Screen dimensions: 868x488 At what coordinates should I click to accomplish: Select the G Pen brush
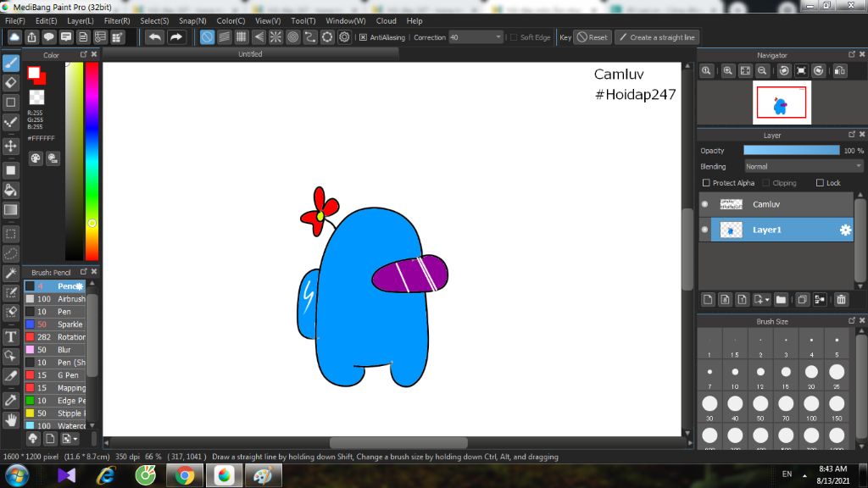pos(55,375)
